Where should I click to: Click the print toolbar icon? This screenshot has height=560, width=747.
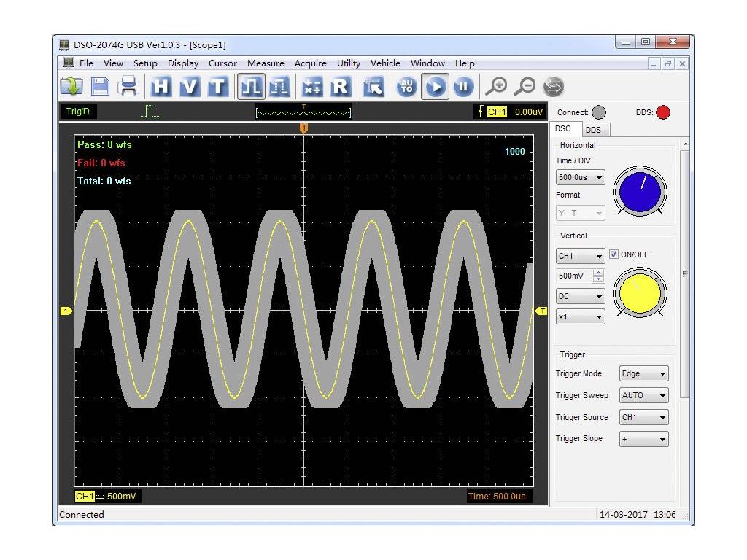click(x=128, y=87)
